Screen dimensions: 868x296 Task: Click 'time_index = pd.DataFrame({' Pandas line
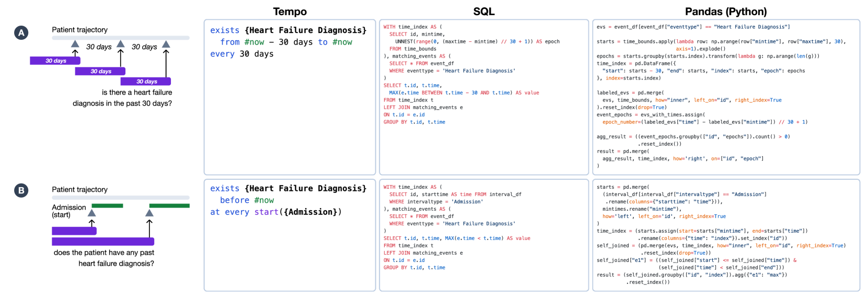[x=636, y=63]
